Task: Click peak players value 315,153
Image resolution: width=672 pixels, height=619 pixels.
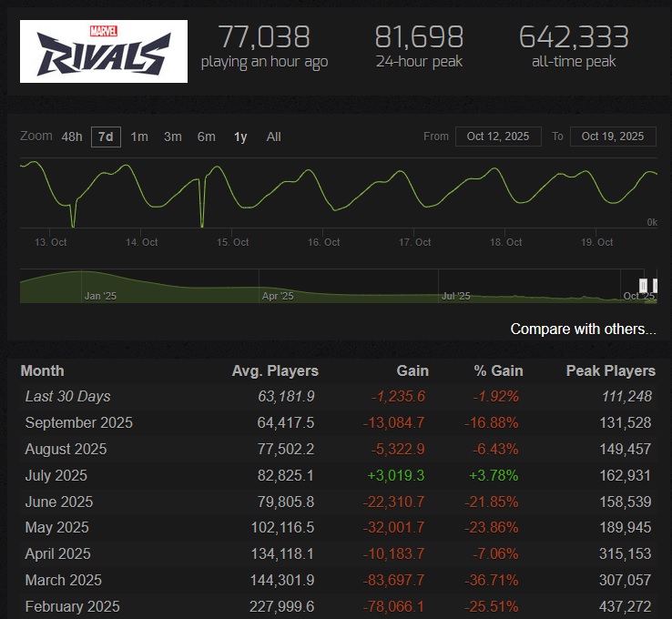Action: (626, 553)
